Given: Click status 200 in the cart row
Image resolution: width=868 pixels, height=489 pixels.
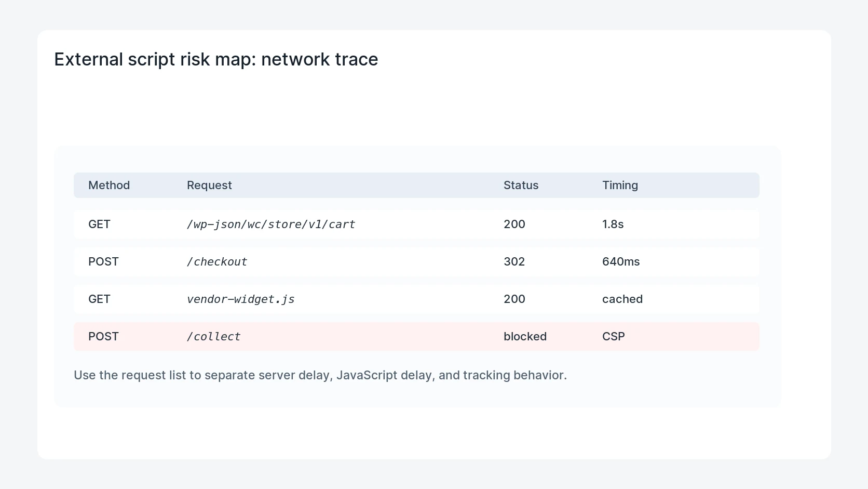Looking at the screenshot, I should 514,224.
